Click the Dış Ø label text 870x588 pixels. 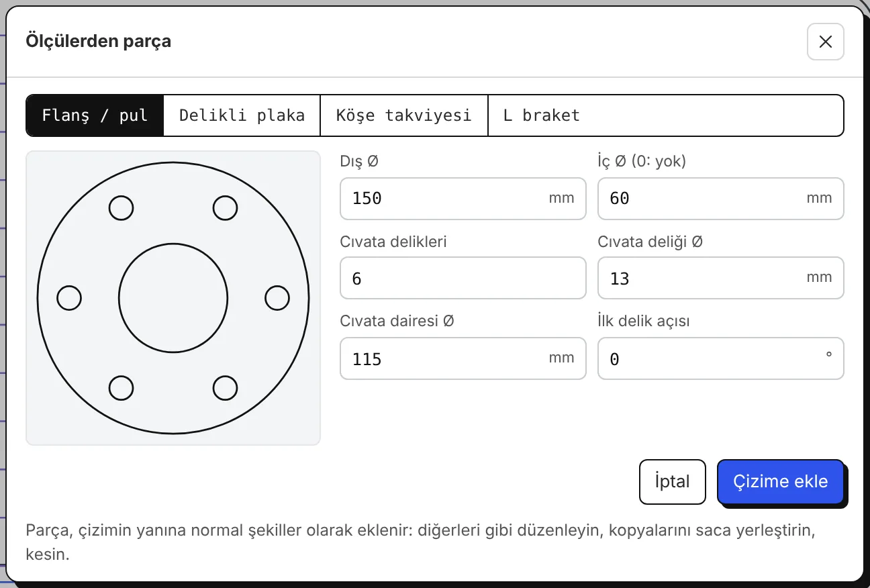pos(359,162)
